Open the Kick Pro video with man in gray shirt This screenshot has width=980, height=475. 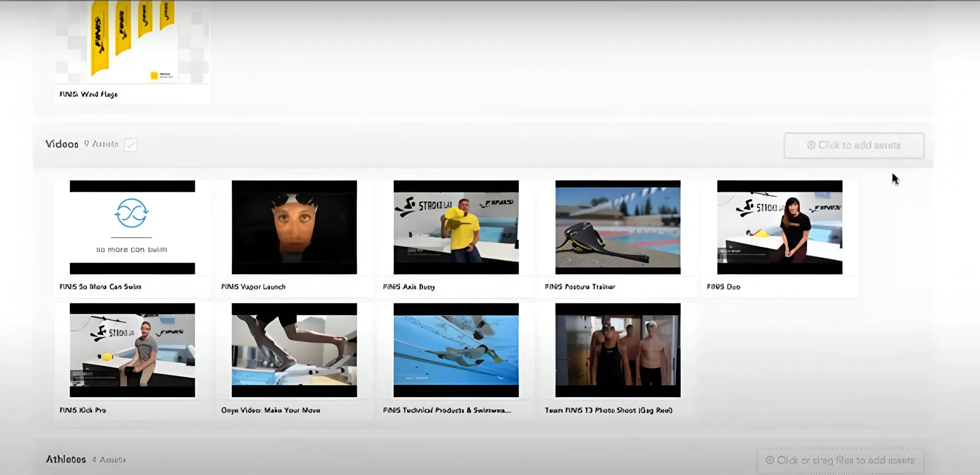(x=132, y=350)
